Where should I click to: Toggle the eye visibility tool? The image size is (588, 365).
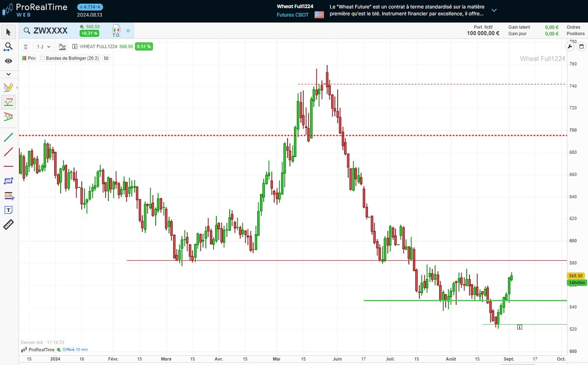coord(8,61)
